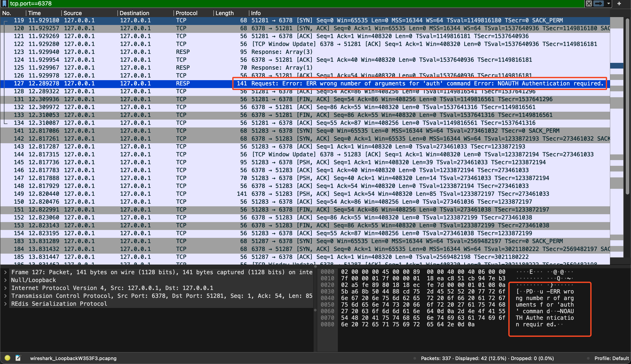Screen dimensions: 631x364
Task: Open the recent filters dropdown arrow
Action: pyautogui.click(x=608, y=4)
